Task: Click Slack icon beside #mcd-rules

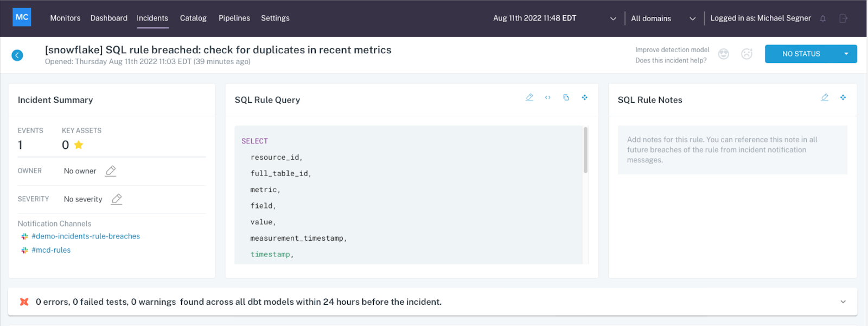Action: click(24, 250)
